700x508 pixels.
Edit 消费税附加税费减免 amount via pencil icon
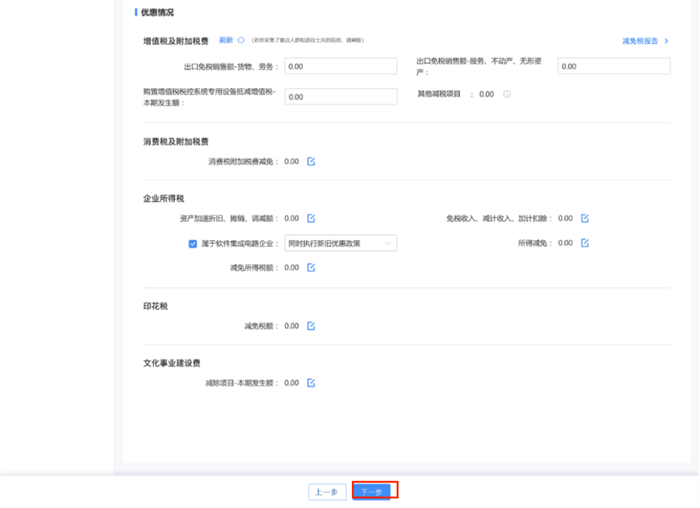coord(311,161)
